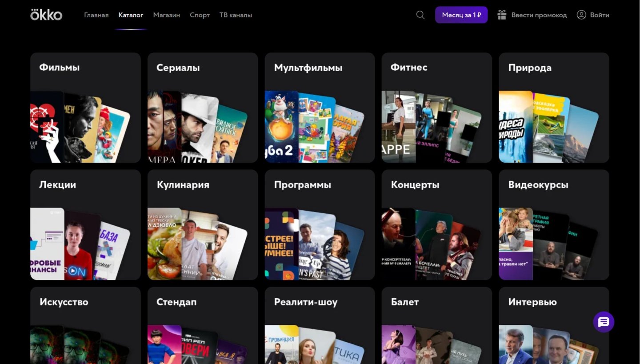Click the gift promo code icon
The height and width of the screenshot is (364, 640).
click(x=502, y=15)
